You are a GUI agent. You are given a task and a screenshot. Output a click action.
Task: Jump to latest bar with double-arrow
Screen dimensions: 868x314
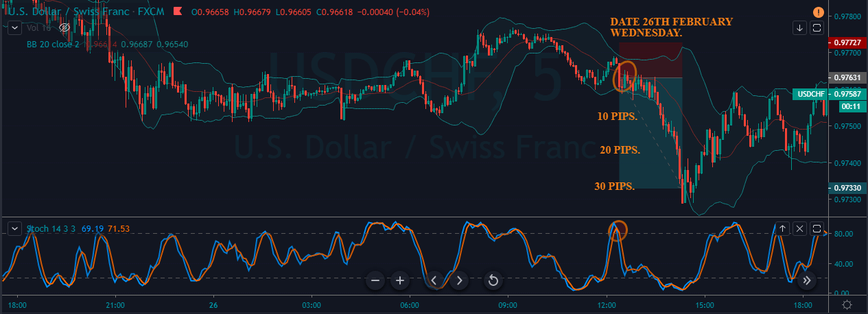807,280
